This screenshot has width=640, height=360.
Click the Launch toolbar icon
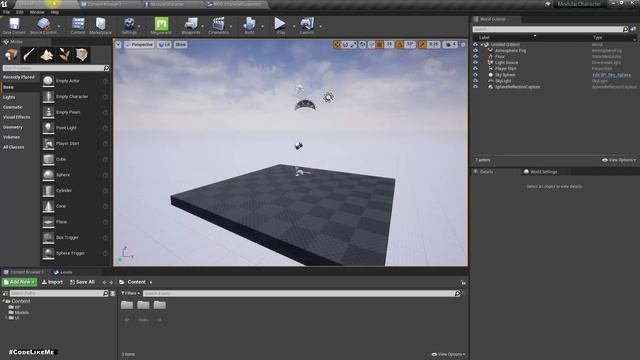307,25
